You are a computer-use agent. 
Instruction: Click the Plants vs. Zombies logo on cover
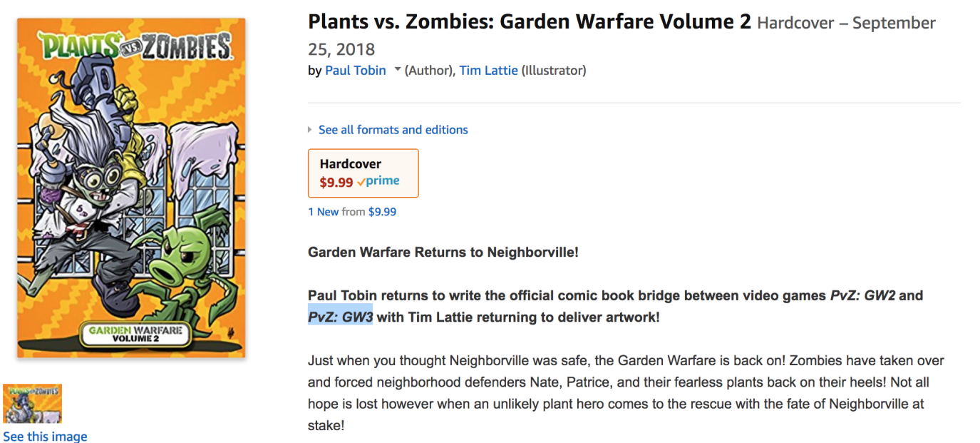[135, 48]
